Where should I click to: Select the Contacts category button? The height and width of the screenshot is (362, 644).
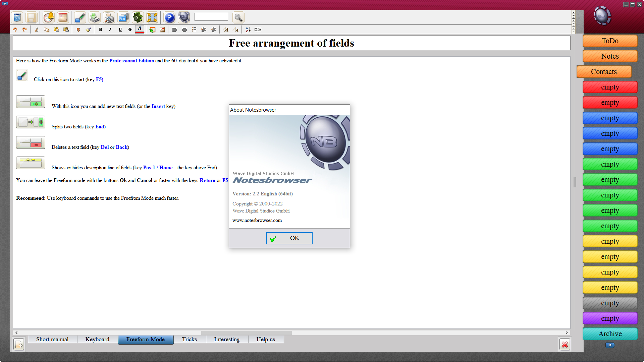pyautogui.click(x=604, y=72)
